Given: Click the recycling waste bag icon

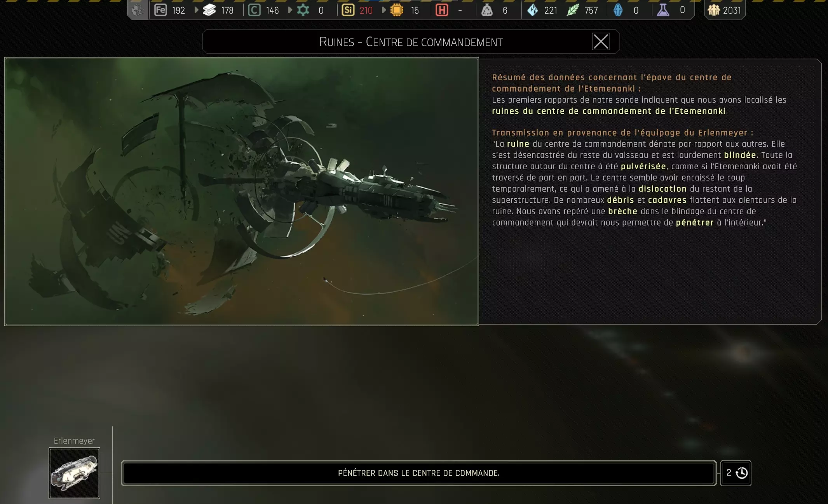Looking at the screenshot, I should (487, 10).
